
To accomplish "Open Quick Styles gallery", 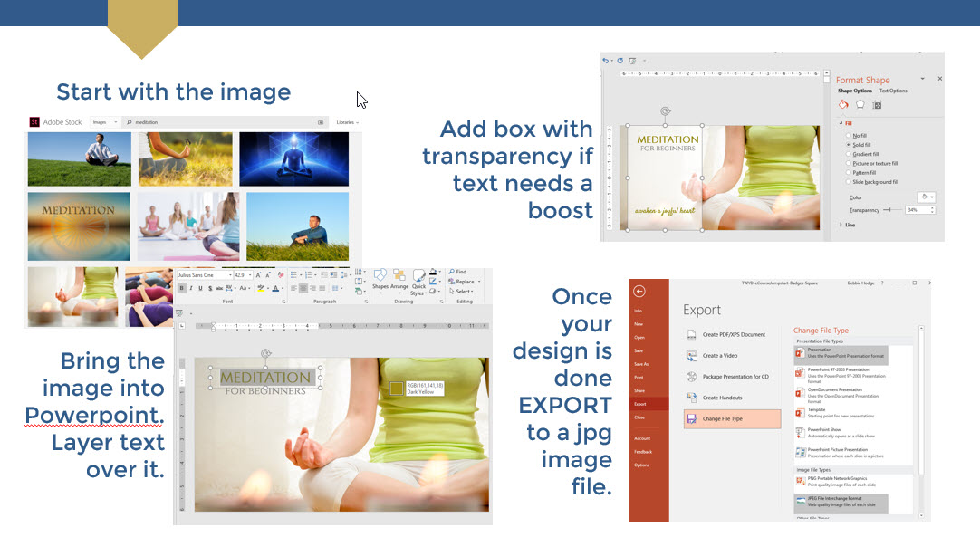I will pos(418,283).
